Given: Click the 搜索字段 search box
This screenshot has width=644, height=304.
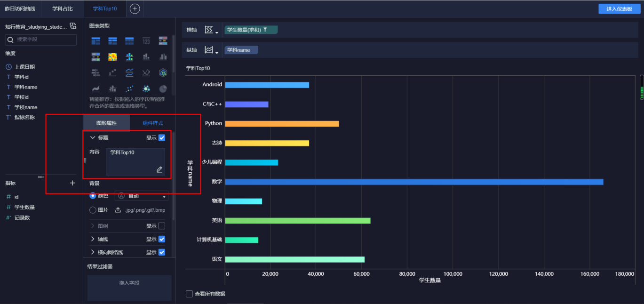Looking at the screenshot, I should pyautogui.click(x=40, y=40).
